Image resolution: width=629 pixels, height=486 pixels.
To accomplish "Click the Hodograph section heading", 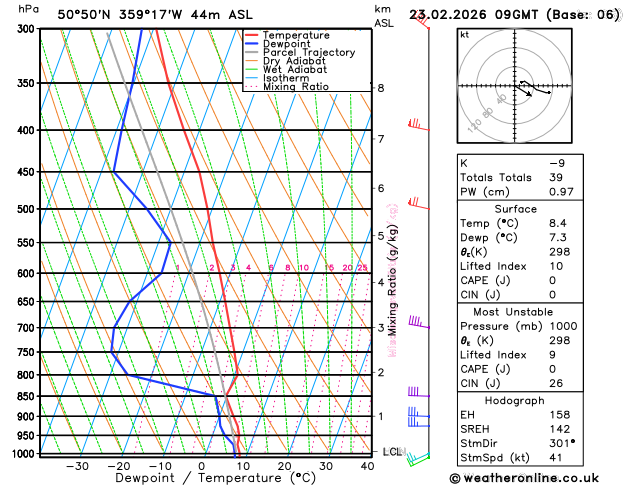I will tap(515, 401).
